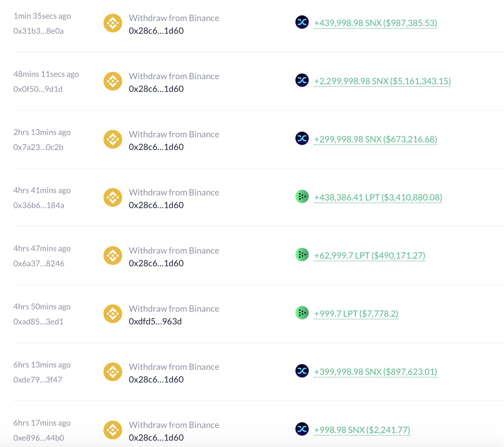Screen dimensions: 504x447
Task: Click LPT token icon beside +999.7 LPT
Action: click(302, 313)
